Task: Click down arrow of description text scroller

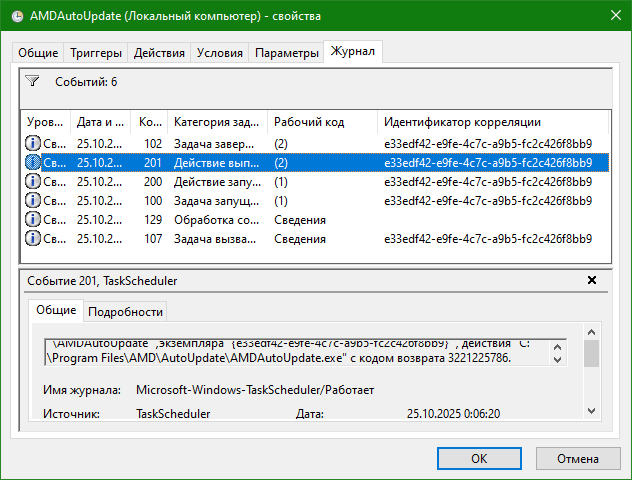Action: 557,359
